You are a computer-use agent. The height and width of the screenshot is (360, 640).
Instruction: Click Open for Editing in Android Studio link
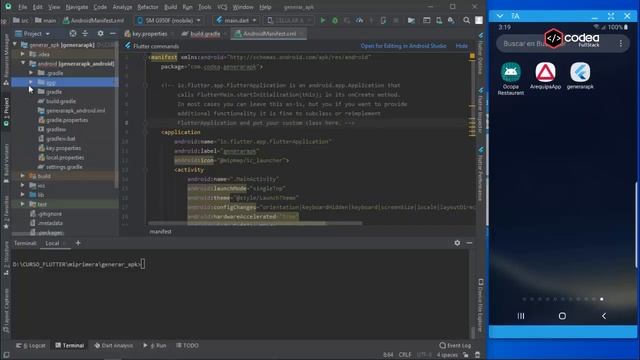(403, 46)
